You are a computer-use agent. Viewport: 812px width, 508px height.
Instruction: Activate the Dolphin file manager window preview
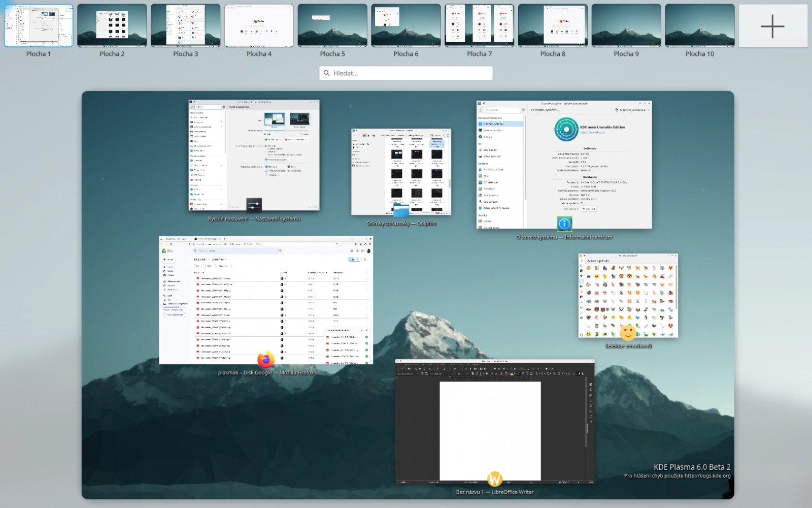[401, 172]
